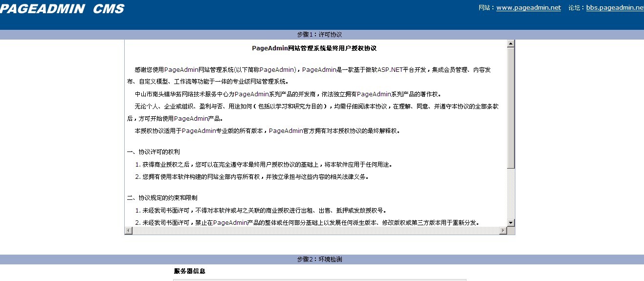644x281 pixels.
Task: Click the line starting with 本授权协议适用于
Action: [x=267, y=131]
